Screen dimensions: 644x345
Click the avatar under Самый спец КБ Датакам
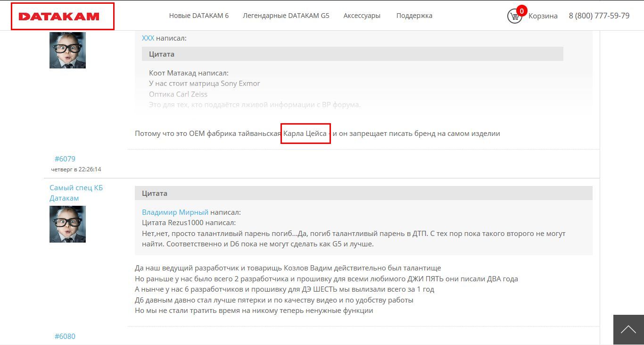click(x=67, y=224)
